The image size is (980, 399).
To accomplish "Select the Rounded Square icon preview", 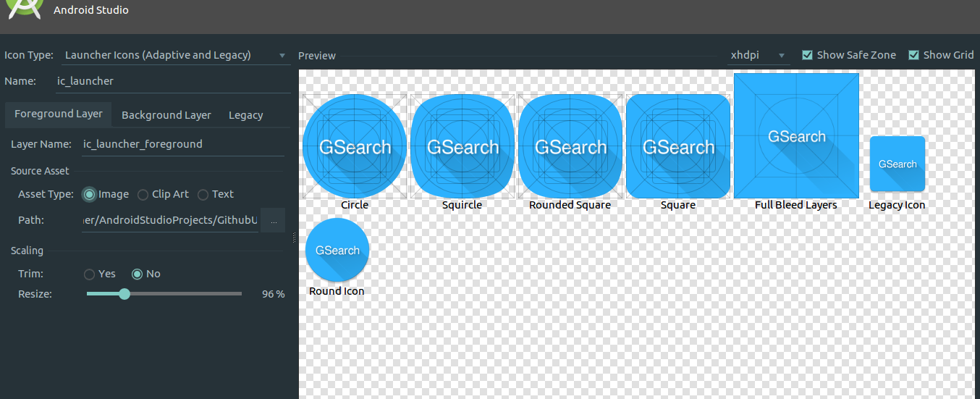I will coord(570,146).
